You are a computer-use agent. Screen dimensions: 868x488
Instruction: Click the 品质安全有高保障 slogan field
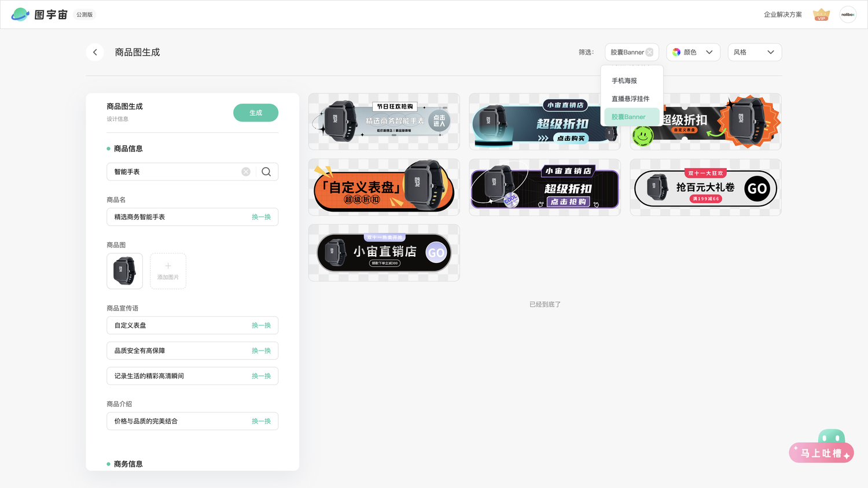pyautogui.click(x=192, y=351)
